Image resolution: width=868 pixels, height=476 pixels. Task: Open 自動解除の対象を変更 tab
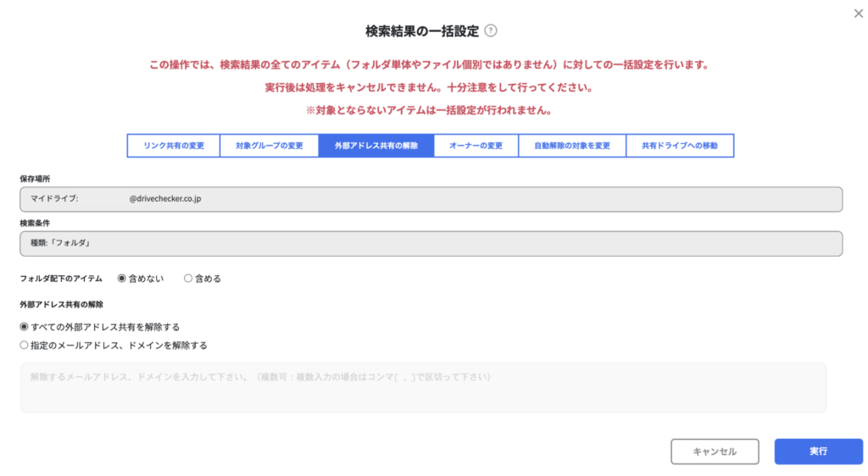click(572, 146)
